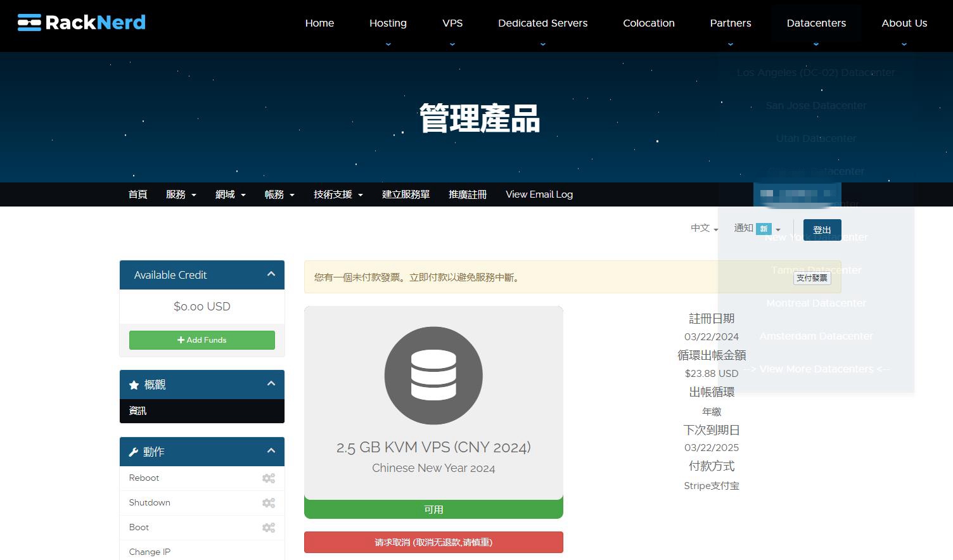
Task: Click the Stripe支付宝 payment method text
Action: click(x=712, y=486)
